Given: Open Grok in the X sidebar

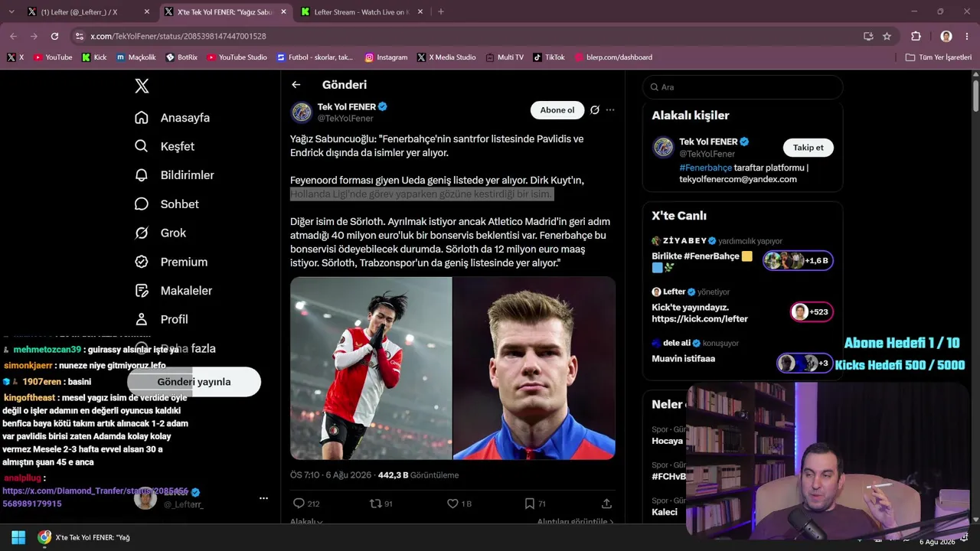Looking at the screenshot, I should pyautogui.click(x=161, y=233).
